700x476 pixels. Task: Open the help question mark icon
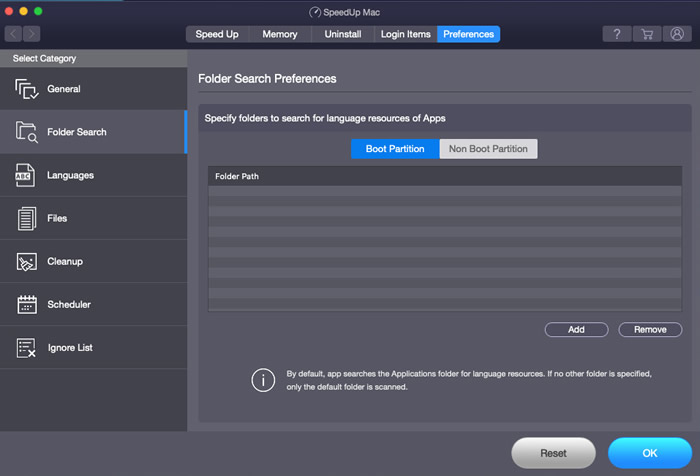(617, 34)
